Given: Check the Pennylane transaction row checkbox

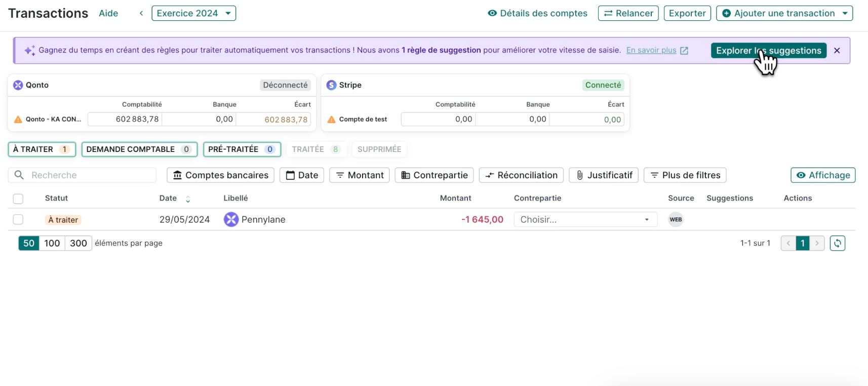Looking at the screenshot, I should [x=18, y=219].
